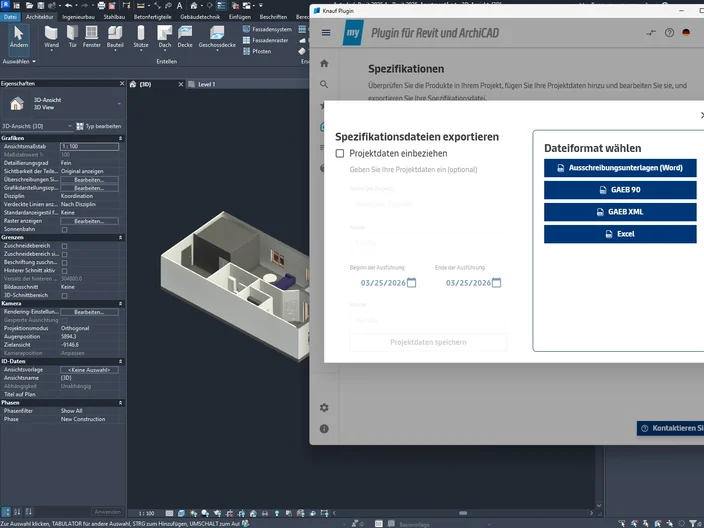Click the Print icon in quick access toolbar
Screen dimensions: 704x528
tap(101, 5)
